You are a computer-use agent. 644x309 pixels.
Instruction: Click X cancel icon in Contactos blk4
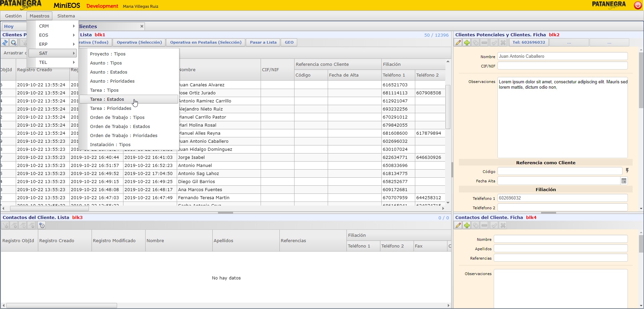point(503,225)
